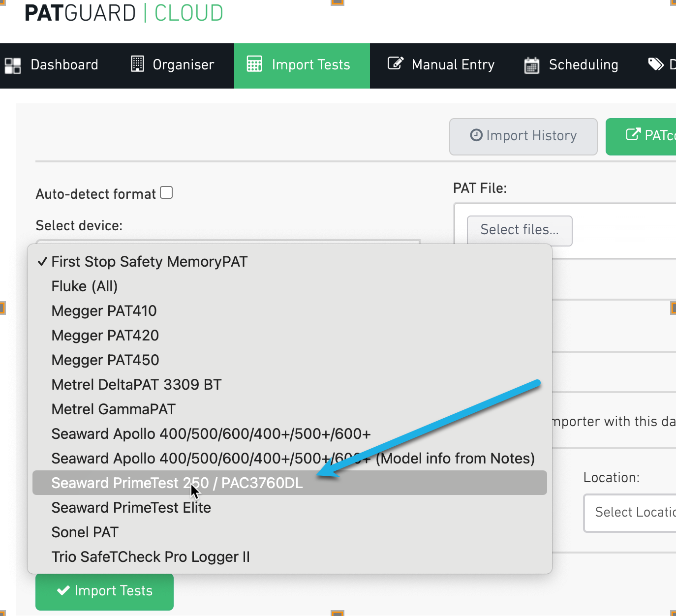Select Seaward Apollo option without Notes
Image resolution: width=676 pixels, height=616 pixels.
click(290, 433)
